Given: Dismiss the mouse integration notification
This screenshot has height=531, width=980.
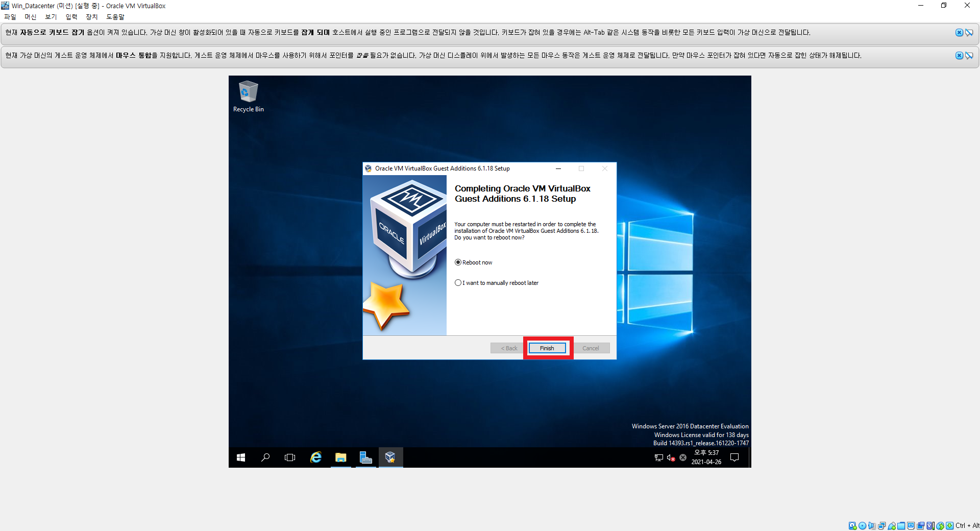Looking at the screenshot, I should 960,56.
